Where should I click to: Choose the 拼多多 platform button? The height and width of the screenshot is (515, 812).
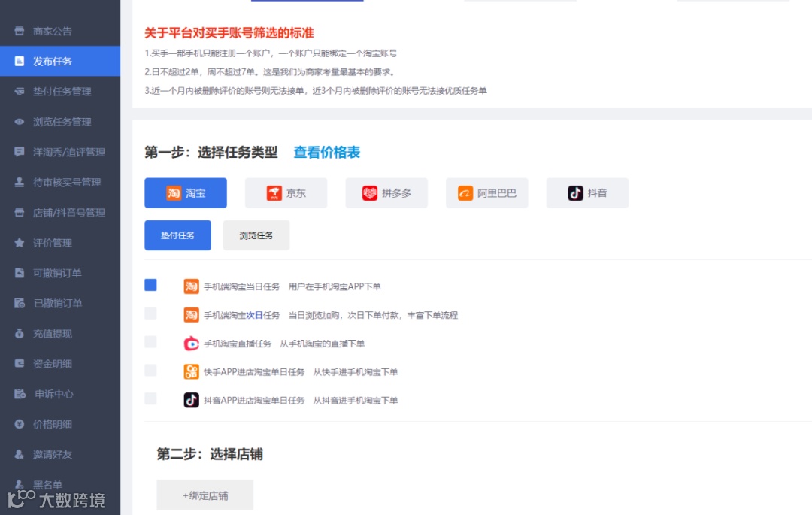386,193
